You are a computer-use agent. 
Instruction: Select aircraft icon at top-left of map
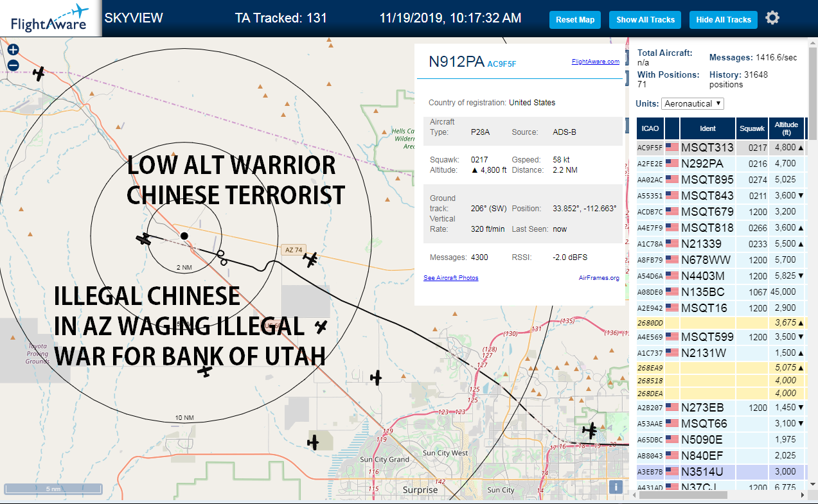tap(39, 74)
